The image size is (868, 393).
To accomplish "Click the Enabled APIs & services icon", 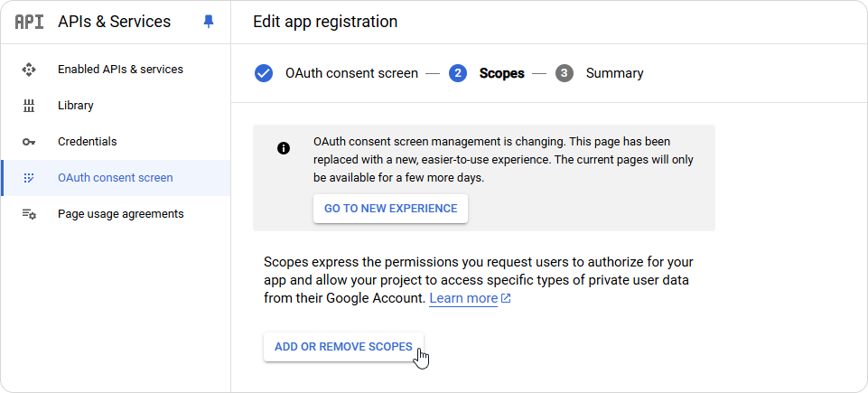I will [x=29, y=70].
